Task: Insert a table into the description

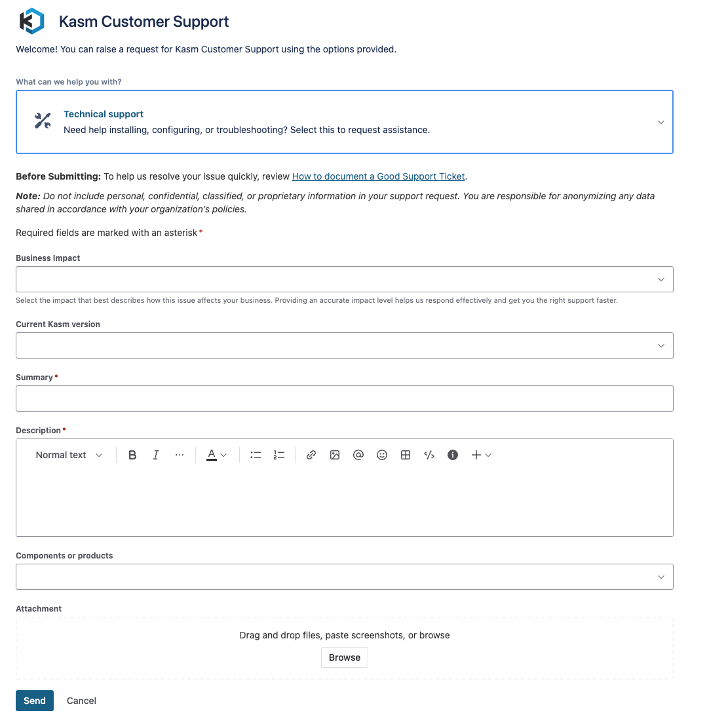Action: point(406,455)
